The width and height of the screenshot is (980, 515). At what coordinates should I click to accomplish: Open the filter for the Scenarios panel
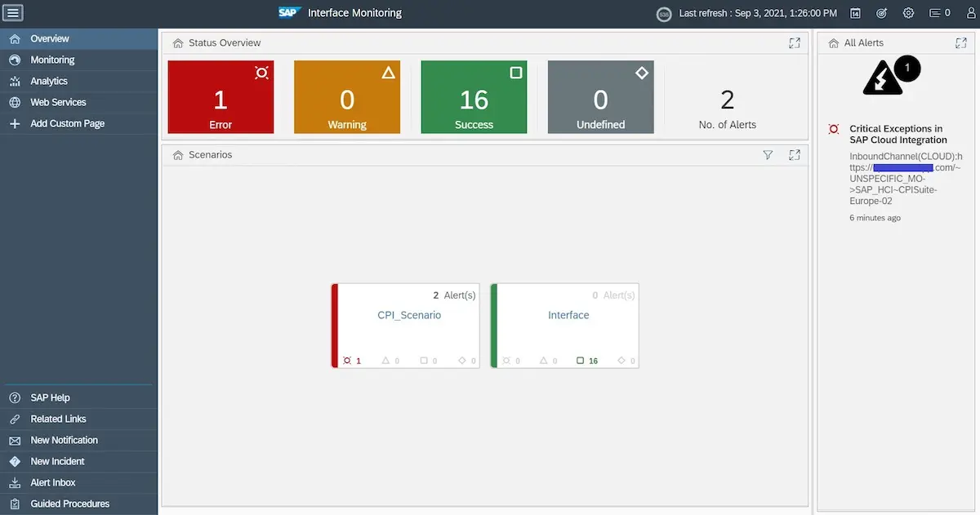click(768, 155)
